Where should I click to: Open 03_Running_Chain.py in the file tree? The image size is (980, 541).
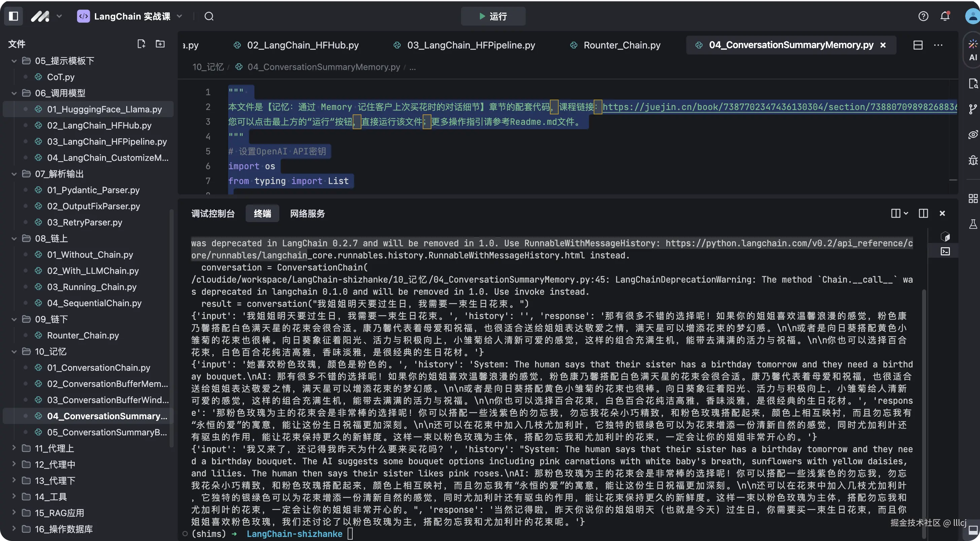coord(91,287)
